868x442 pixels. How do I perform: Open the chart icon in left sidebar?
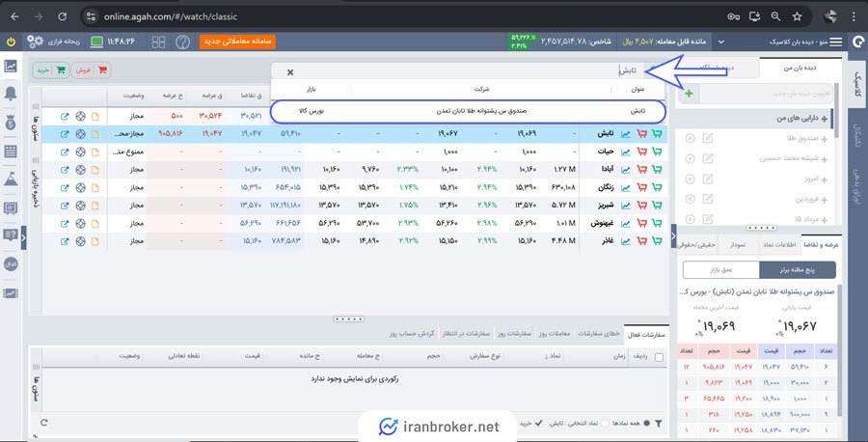coord(11,66)
